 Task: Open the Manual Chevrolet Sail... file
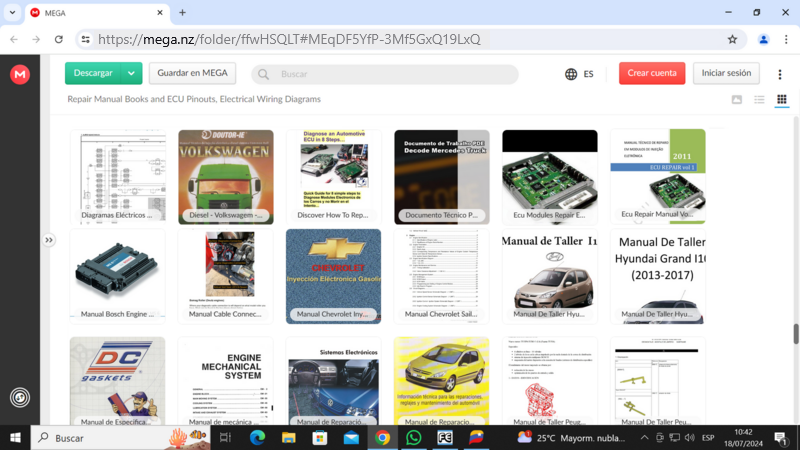[x=442, y=276]
